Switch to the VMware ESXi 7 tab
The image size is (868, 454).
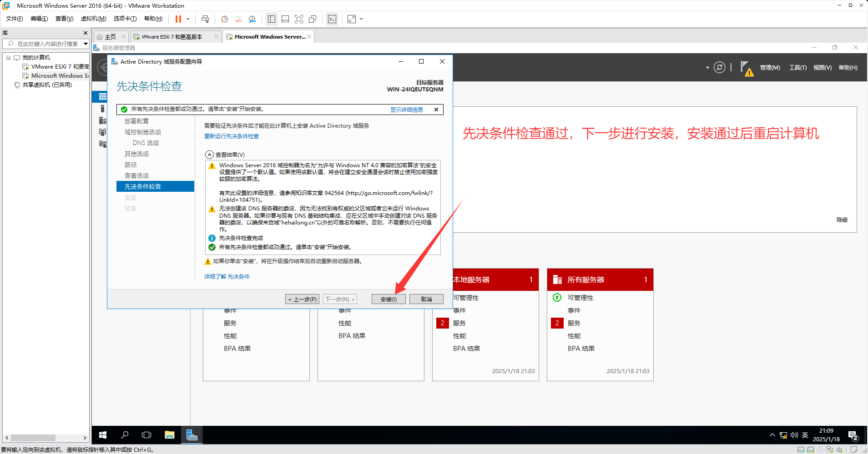click(172, 37)
